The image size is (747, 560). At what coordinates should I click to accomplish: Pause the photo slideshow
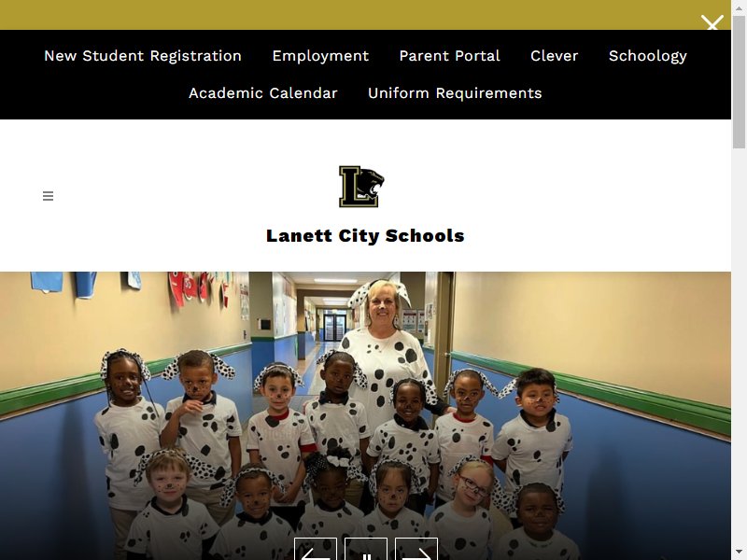coord(366,549)
